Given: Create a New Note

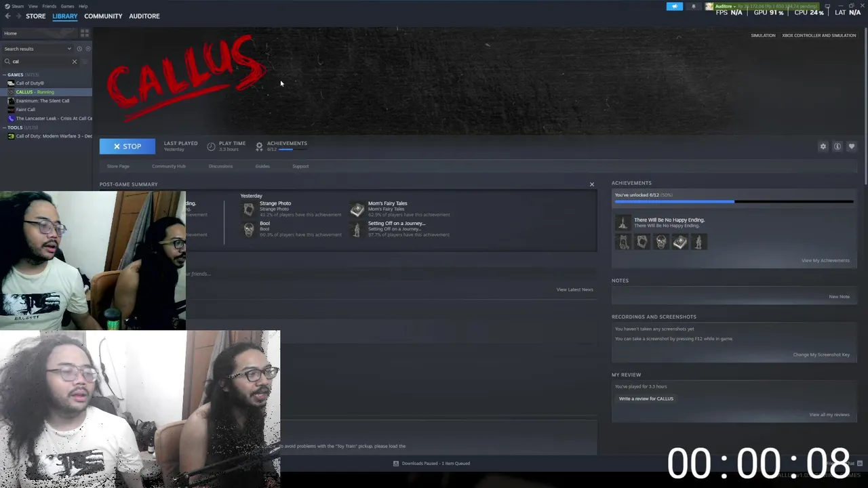Looking at the screenshot, I should (839, 296).
